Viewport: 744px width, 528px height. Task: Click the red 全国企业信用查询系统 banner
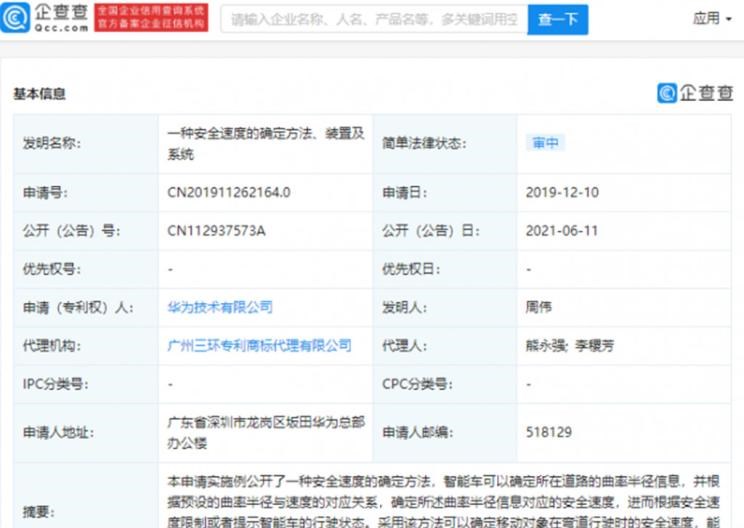point(151,18)
